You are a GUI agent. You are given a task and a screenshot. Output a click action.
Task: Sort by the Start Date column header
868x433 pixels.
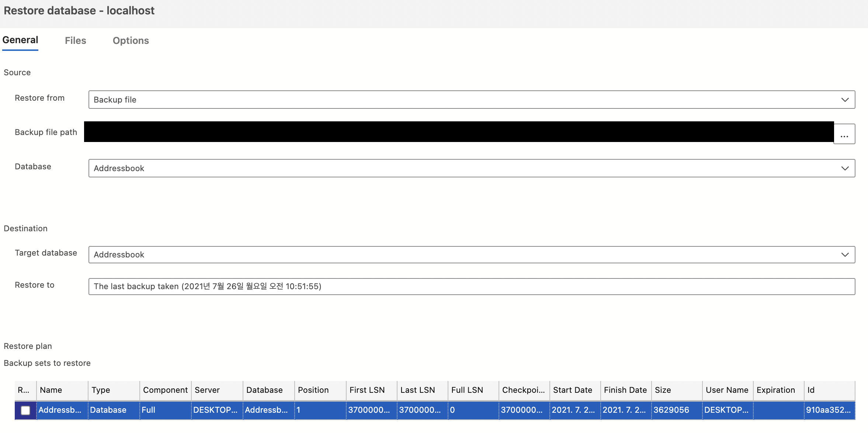pyautogui.click(x=572, y=390)
